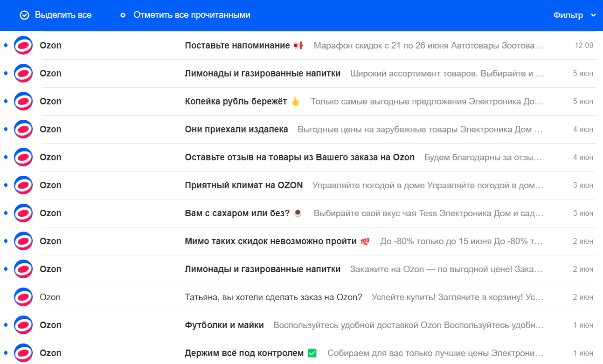Click sender Ozon on 'Татьяна, вы хотели' row
Viewport: 603px width, 364px height.
tap(50, 297)
